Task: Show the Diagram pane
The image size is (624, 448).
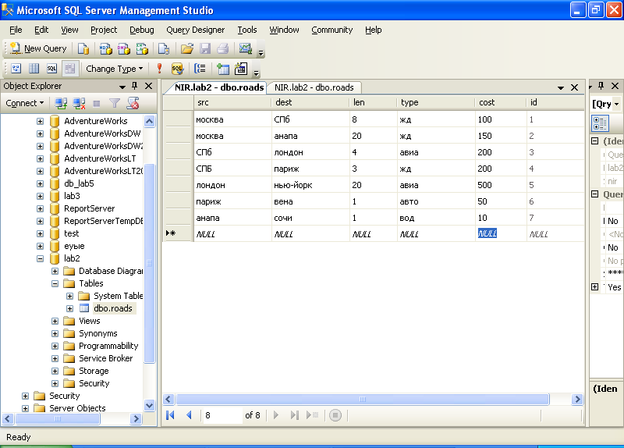Action: pos(15,68)
